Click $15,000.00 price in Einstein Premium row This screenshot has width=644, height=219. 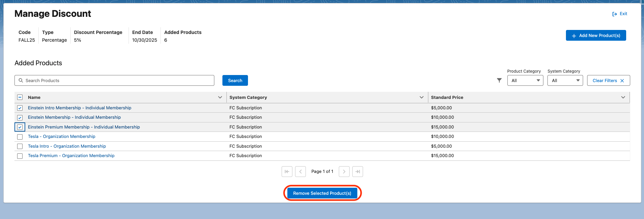[x=442, y=127]
